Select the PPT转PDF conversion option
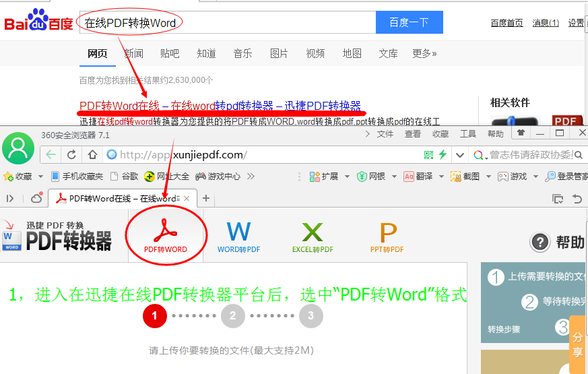The width and height of the screenshot is (588, 374). (387, 237)
